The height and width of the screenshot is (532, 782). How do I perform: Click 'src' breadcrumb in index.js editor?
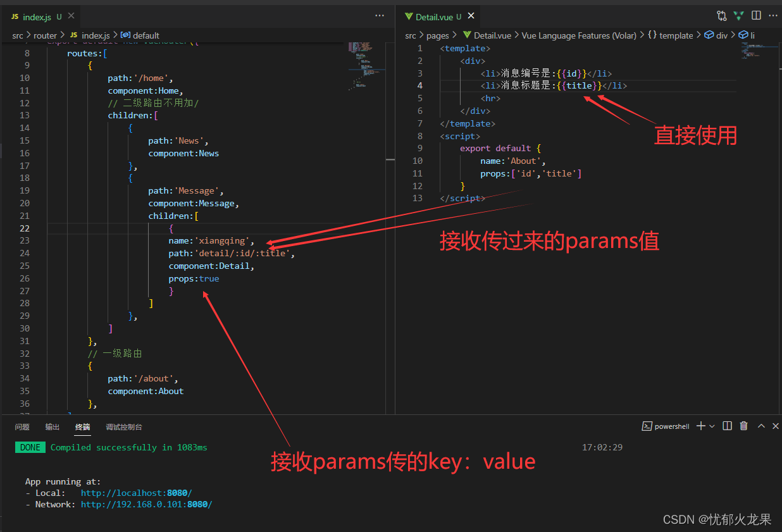(x=18, y=35)
